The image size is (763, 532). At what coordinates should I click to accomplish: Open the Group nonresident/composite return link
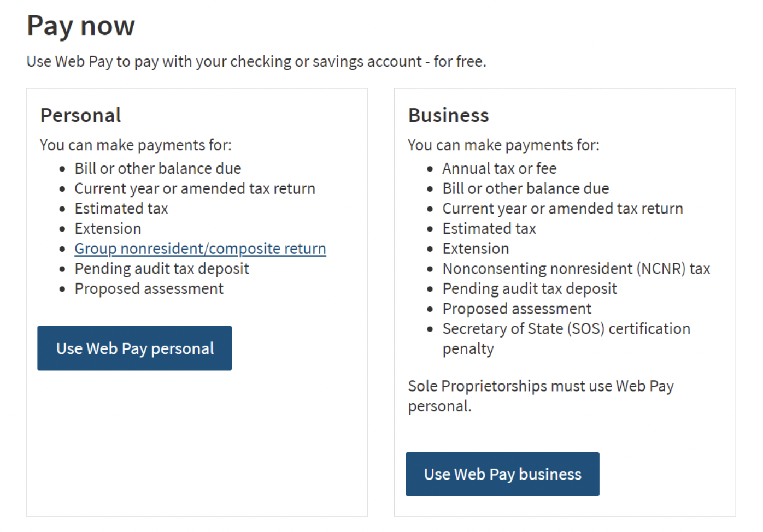(200, 249)
